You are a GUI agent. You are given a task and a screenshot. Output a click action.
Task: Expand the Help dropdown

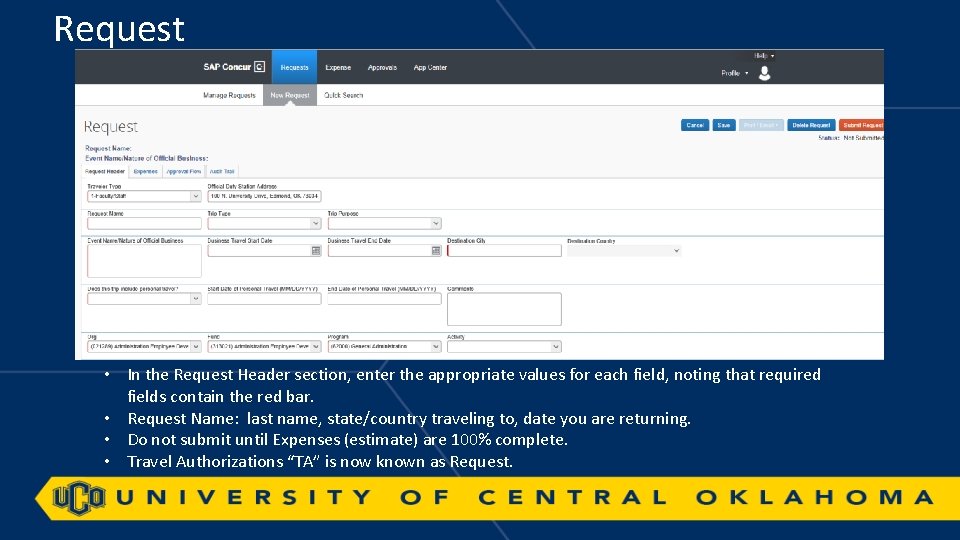[763, 56]
